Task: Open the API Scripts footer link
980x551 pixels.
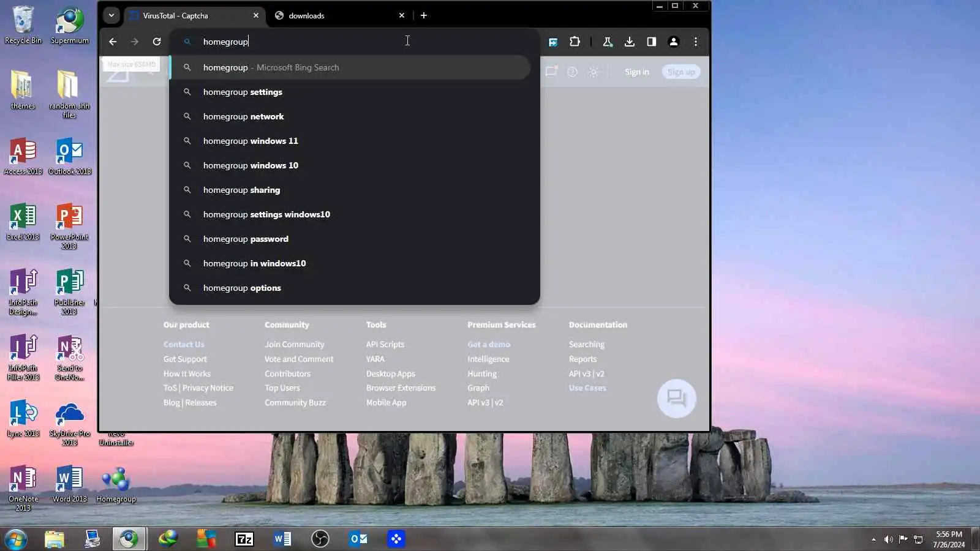Action: click(x=385, y=345)
